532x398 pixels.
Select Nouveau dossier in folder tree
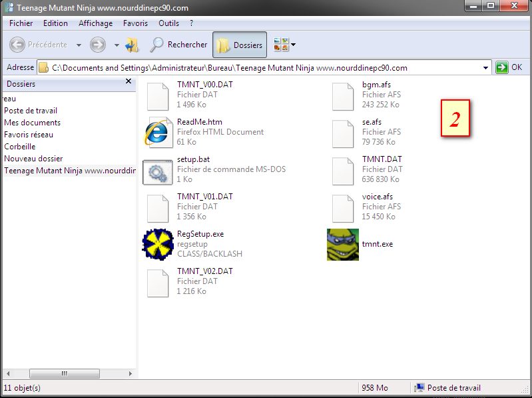point(33,159)
